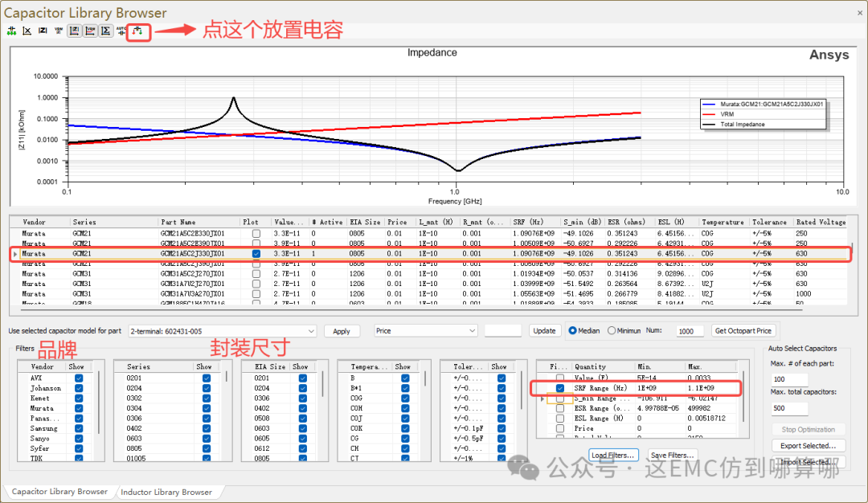This screenshot has height=503, width=868.
Task: Uncheck Show box for Samsung vendor
Action: coord(79,428)
